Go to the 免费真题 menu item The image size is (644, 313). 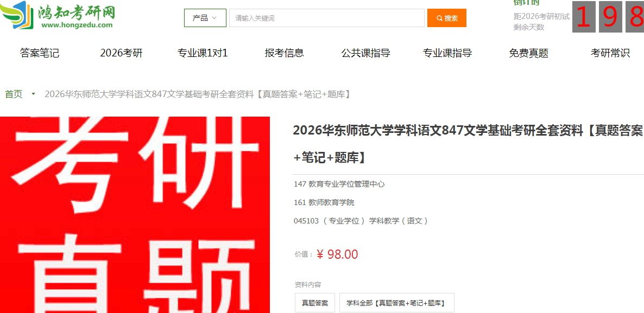pos(528,53)
